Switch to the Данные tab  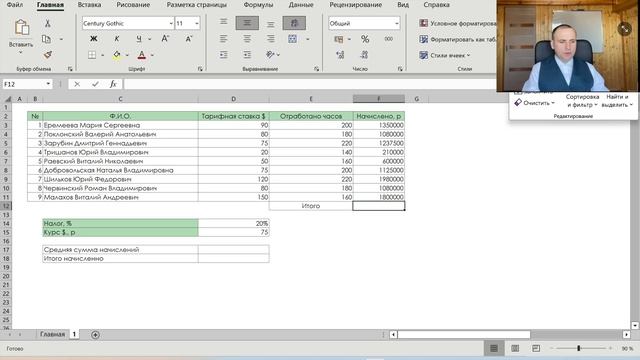point(301,5)
